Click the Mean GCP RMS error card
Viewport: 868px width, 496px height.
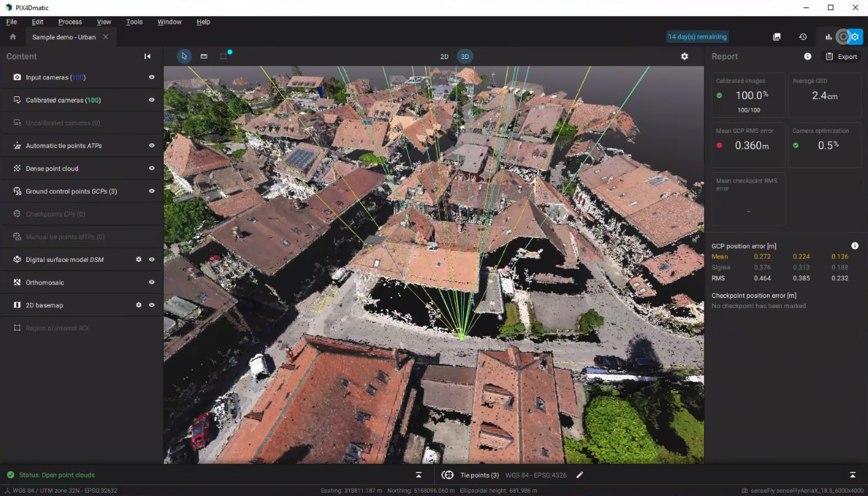tap(749, 145)
